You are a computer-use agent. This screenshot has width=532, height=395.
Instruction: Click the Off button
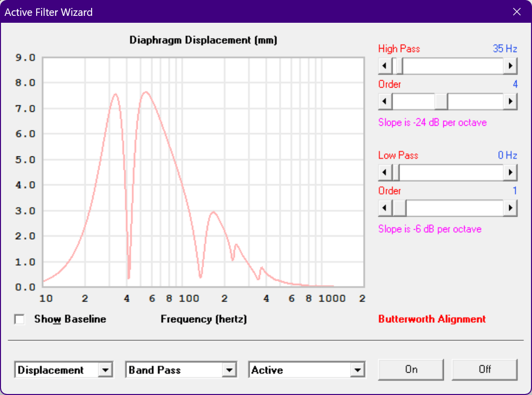click(484, 370)
